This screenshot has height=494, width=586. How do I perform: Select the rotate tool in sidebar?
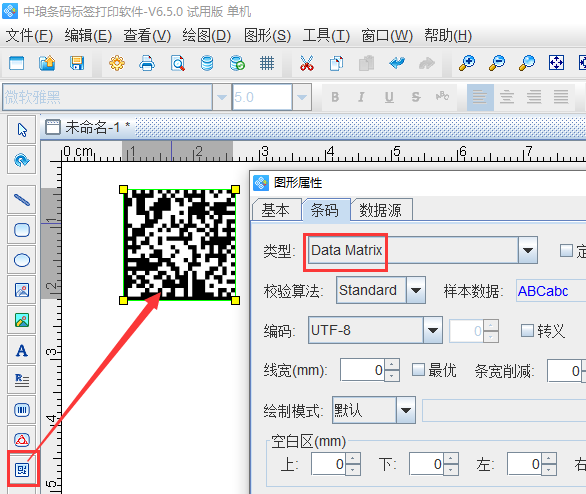coord(22,160)
